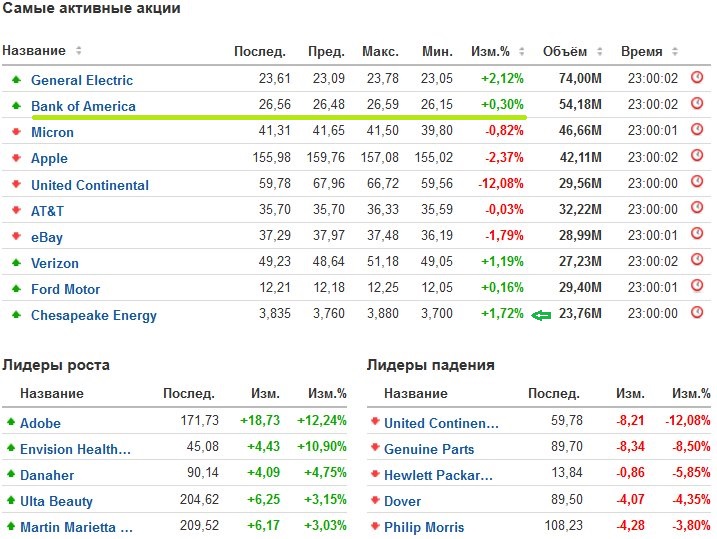Click green up arrow beside Bank of America
The width and height of the screenshot is (717, 539).
[16, 106]
